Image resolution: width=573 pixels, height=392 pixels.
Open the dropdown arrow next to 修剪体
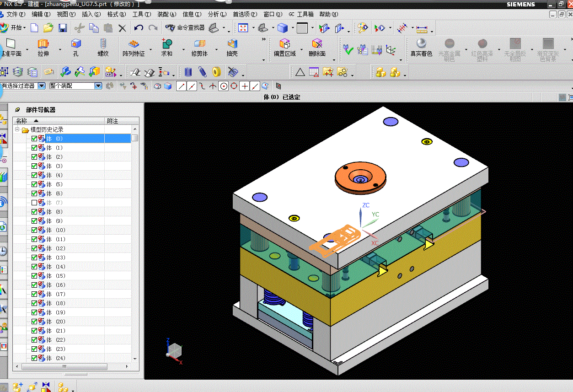(216, 49)
